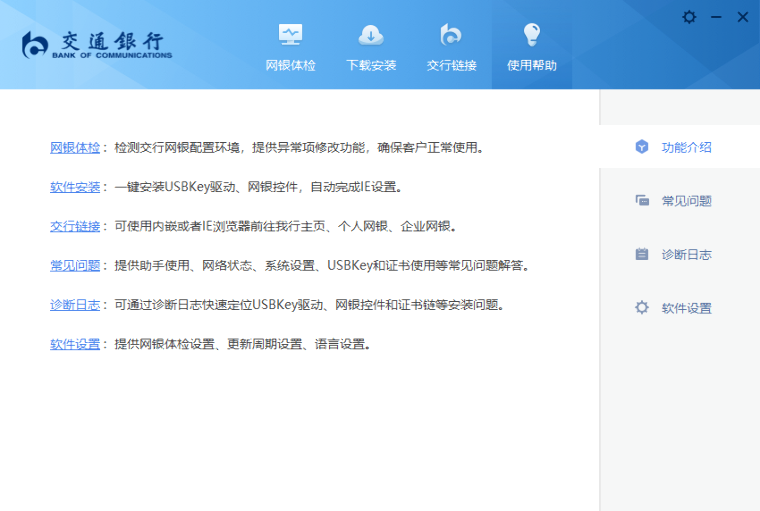Click the description text '检测交行网银配置环境'

tap(177, 147)
